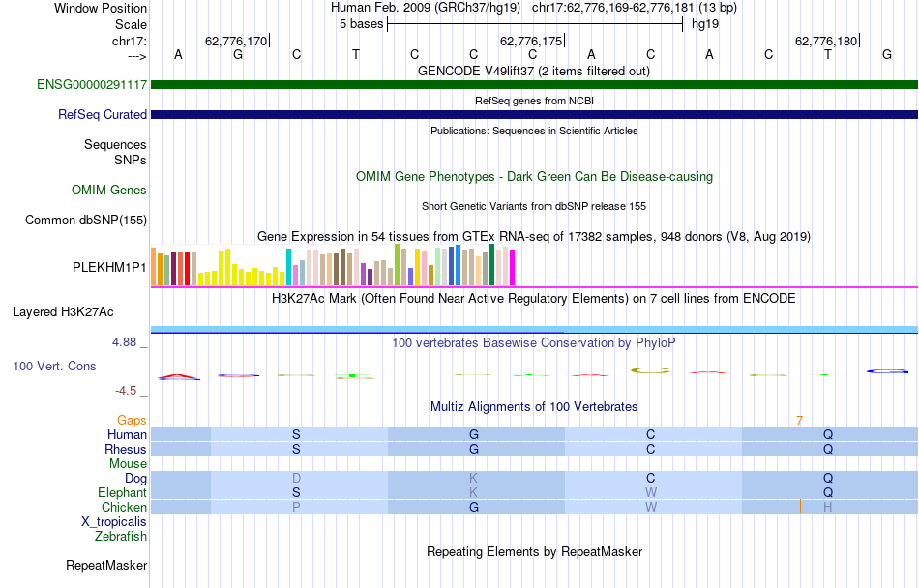The height and width of the screenshot is (588, 919).
Task: Click the SNPs track label
Action: [x=131, y=160]
